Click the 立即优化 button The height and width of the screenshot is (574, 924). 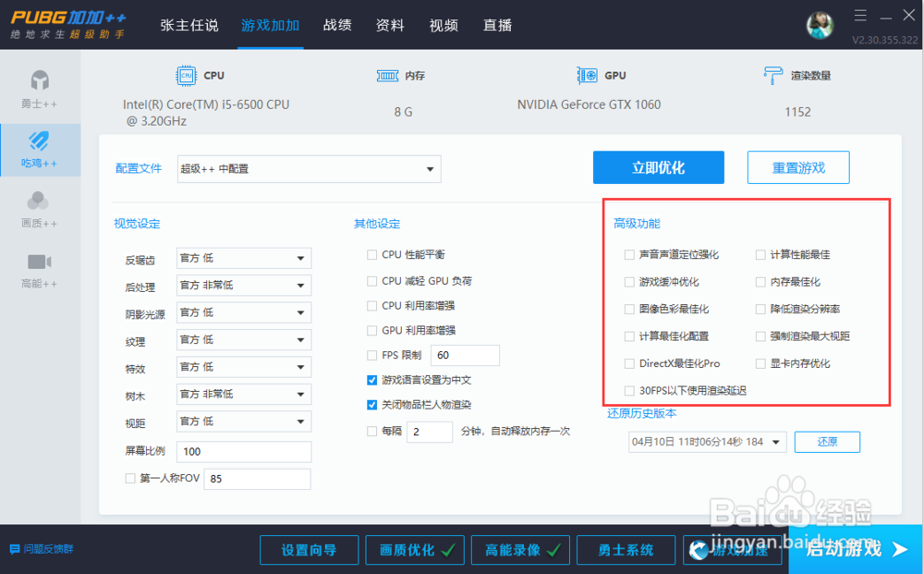658,167
